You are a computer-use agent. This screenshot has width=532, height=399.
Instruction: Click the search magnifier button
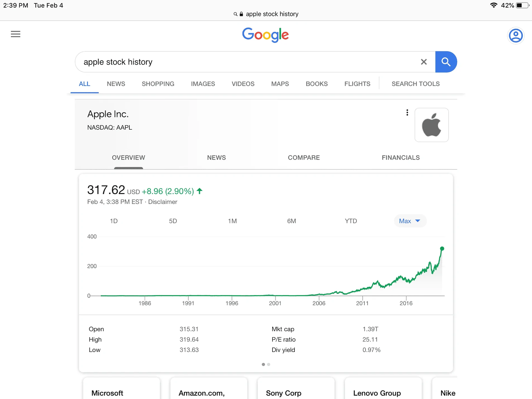[446, 62]
